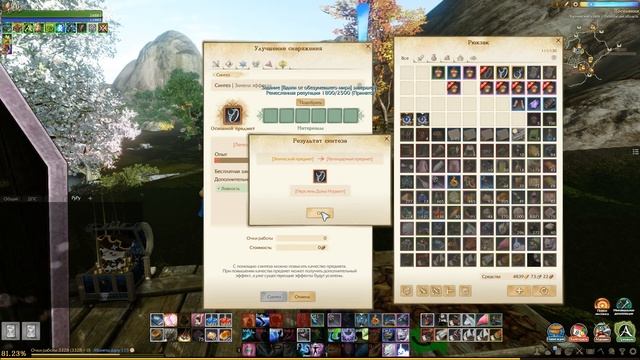The width and height of the screenshot is (640, 360).
Task: Click the necklace icon in the result dialog
Action: 320,176
